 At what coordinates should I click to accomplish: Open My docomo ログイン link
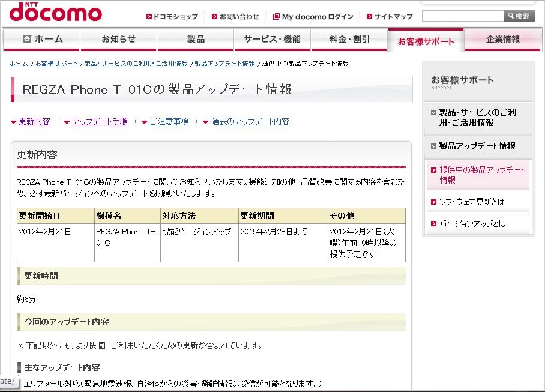(x=318, y=17)
